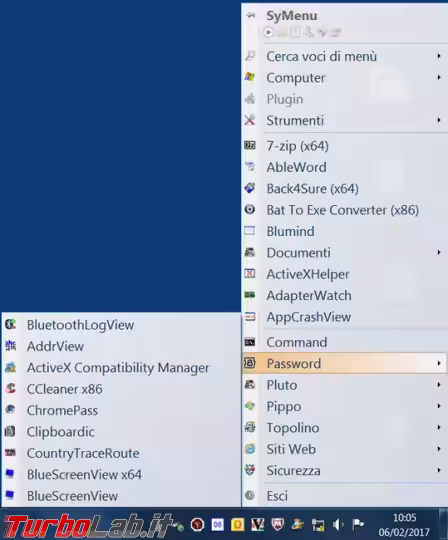Click the Pluto folder icon
Viewport: 448px width, 540px height.
click(250, 384)
